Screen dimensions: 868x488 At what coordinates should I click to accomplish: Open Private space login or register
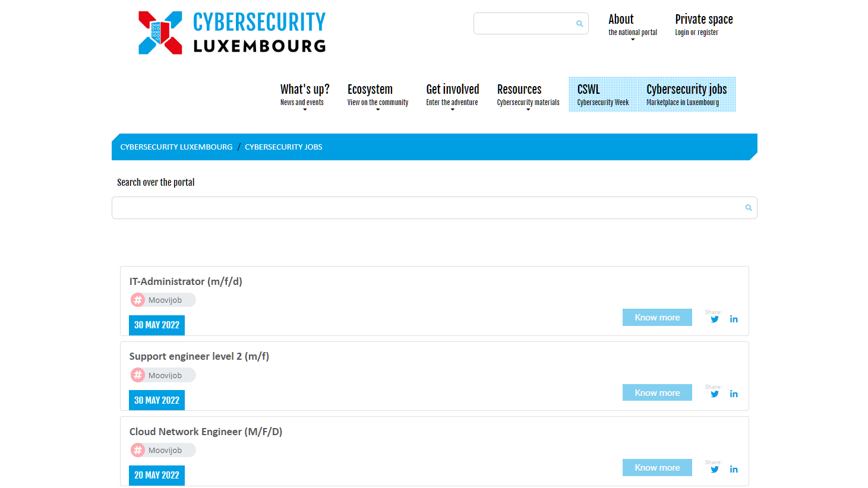tap(703, 25)
